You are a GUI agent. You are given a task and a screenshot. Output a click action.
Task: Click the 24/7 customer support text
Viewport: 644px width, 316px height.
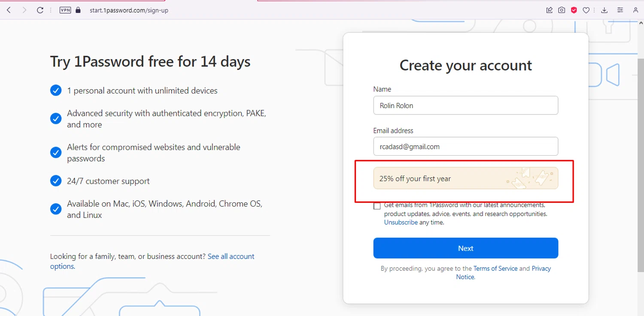[x=108, y=181]
